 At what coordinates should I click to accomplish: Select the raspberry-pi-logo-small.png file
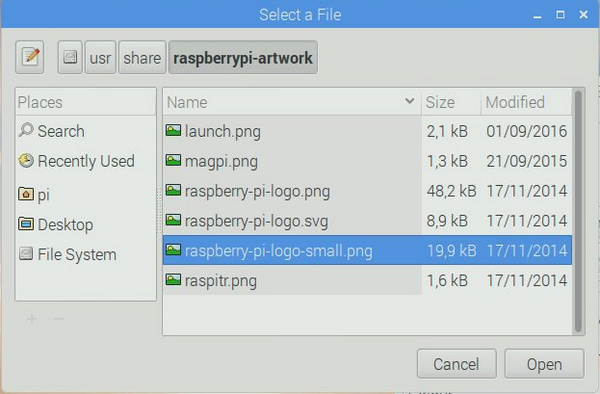367,251
